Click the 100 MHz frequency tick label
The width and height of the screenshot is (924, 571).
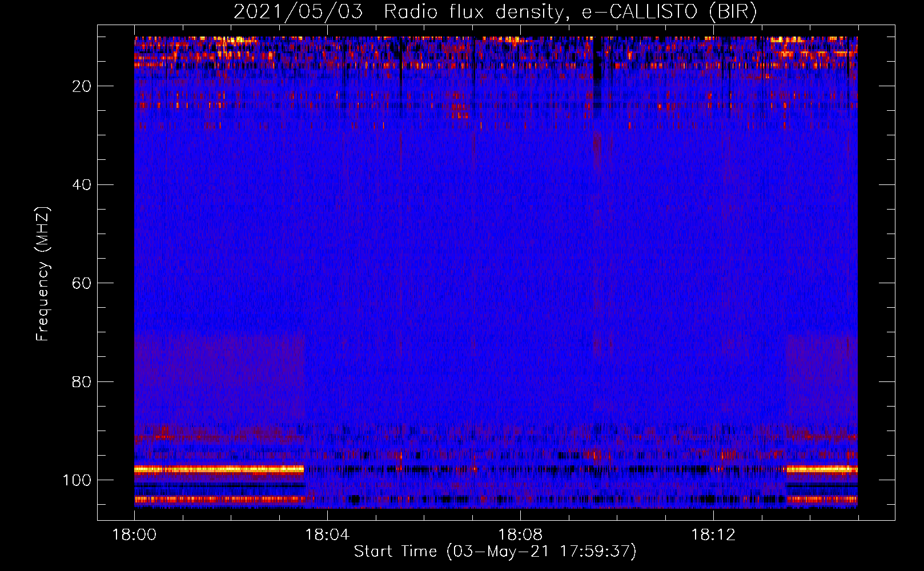click(x=77, y=480)
